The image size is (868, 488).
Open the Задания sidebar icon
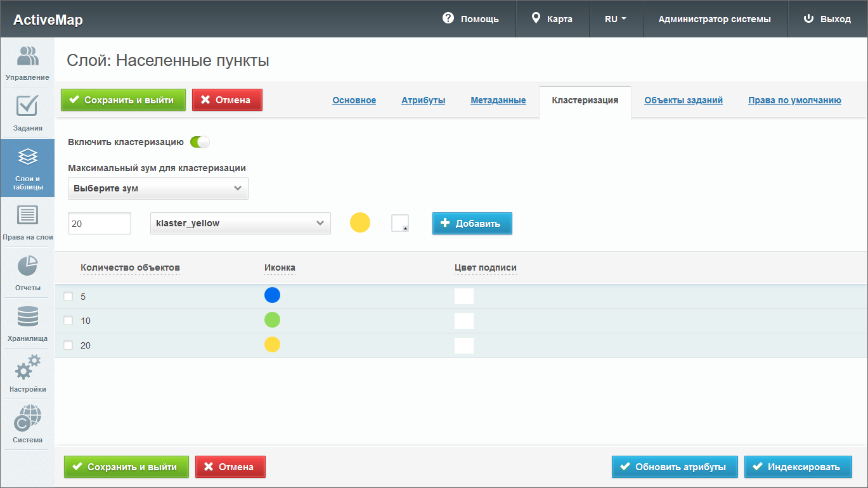(27, 113)
